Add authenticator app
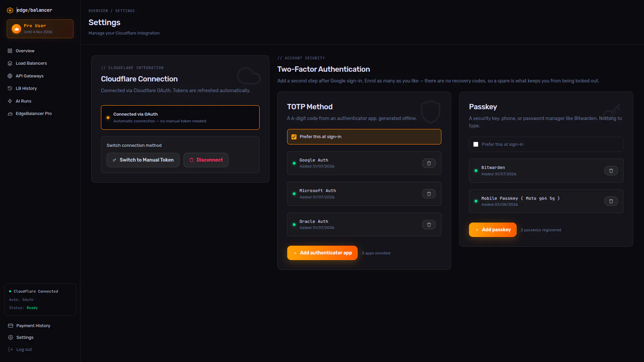Screen dimensions: 644x362 tap(322, 253)
